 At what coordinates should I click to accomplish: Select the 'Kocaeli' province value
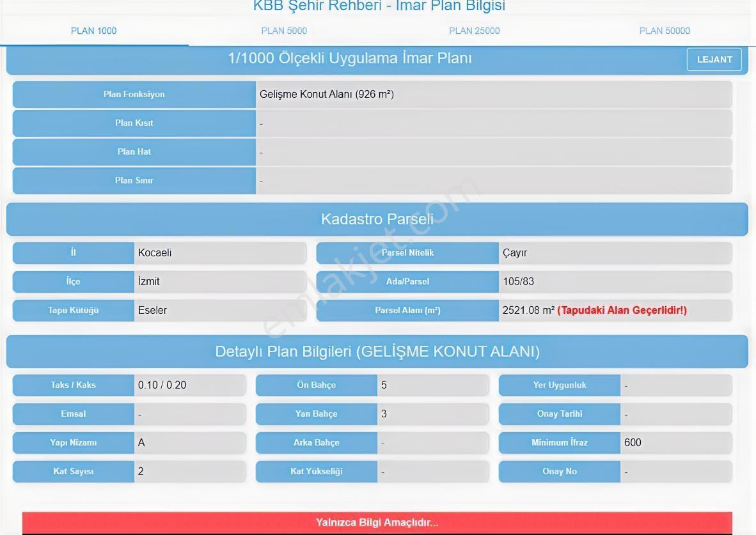[x=155, y=252]
